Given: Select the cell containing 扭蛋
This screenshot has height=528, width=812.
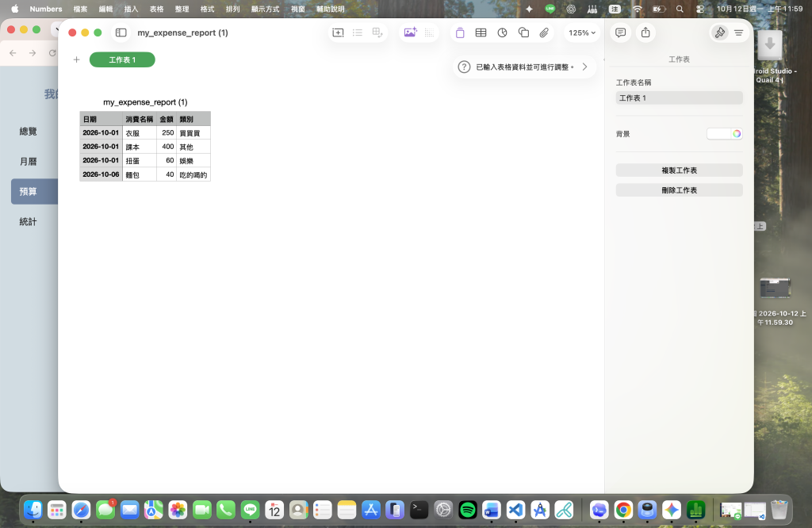Looking at the screenshot, I should point(140,160).
